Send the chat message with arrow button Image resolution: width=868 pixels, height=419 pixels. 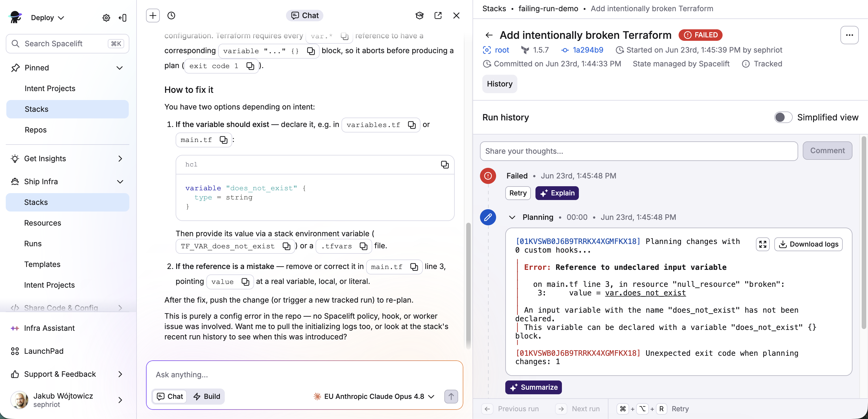click(451, 396)
